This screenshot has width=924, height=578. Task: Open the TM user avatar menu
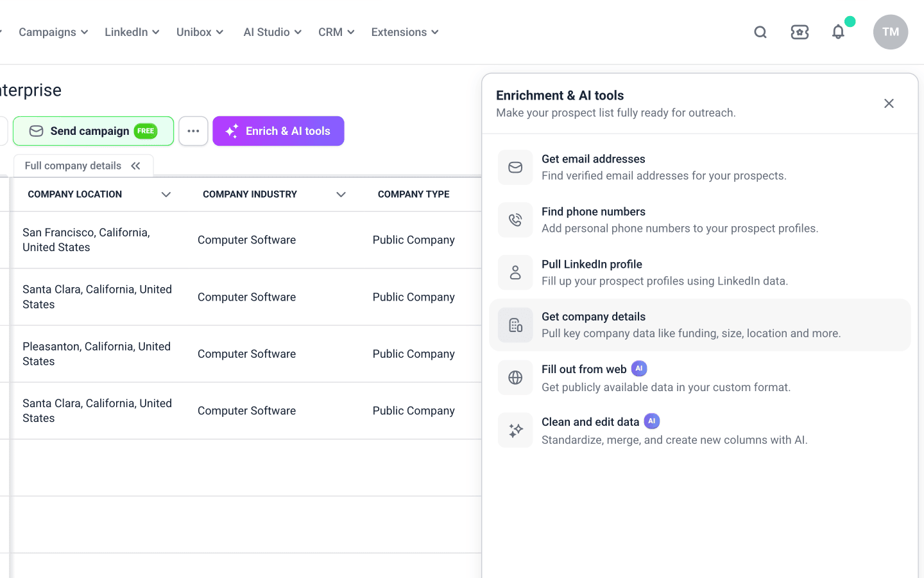(891, 32)
